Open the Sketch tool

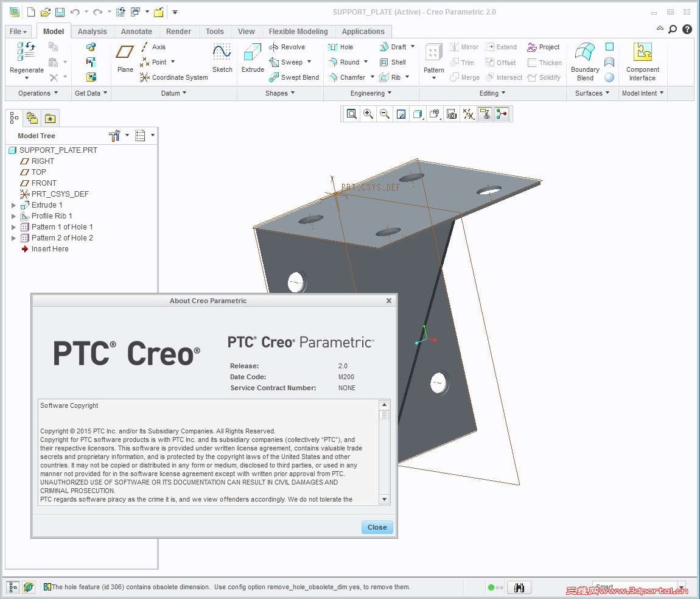tap(222, 58)
